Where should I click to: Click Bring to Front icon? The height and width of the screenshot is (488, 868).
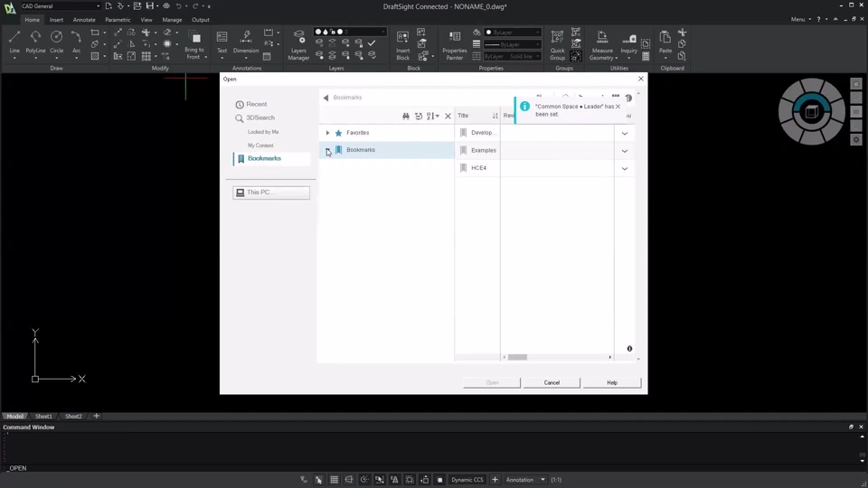tap(194, 45)
